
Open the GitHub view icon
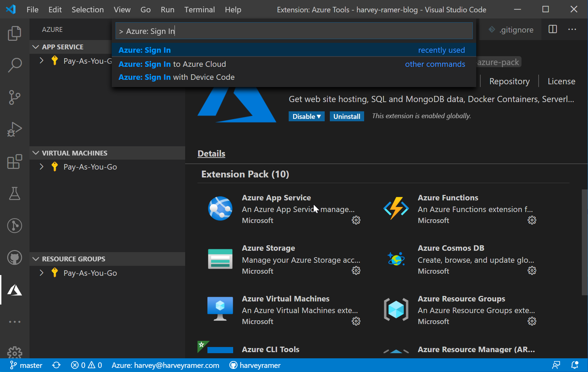pyautogui.click(x=14, y=258)
